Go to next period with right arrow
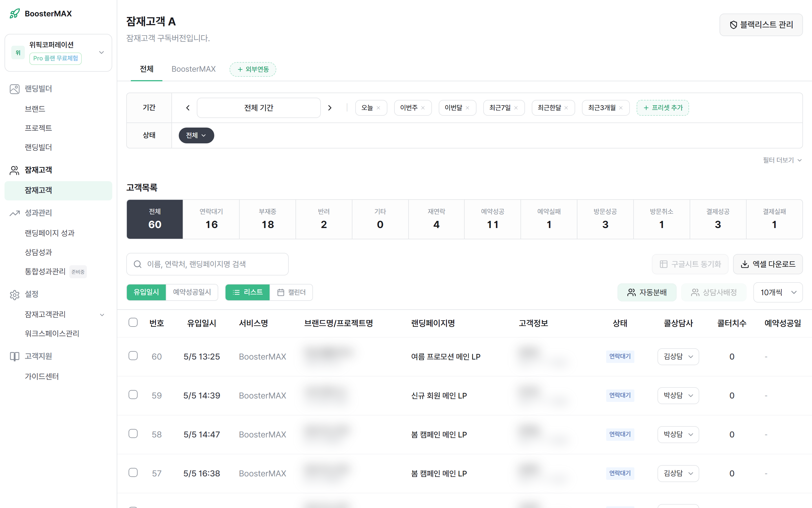This screenshot has width=812, height=508. pos(330,108)
